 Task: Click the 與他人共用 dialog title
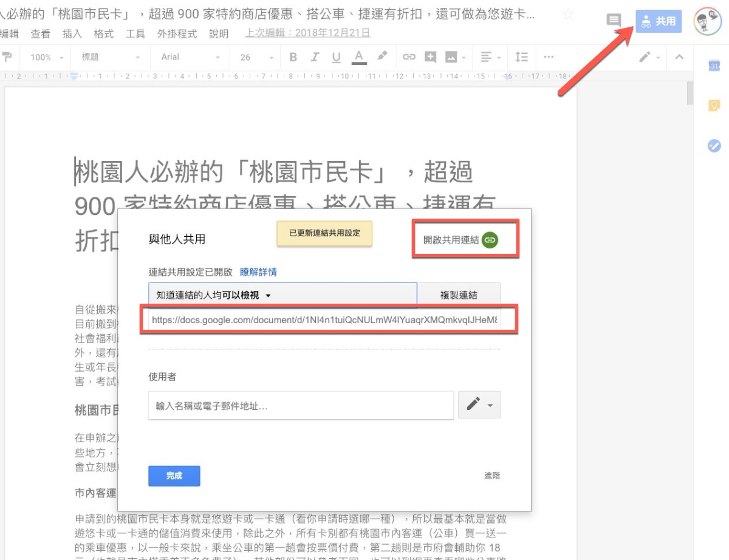[177, 239]
